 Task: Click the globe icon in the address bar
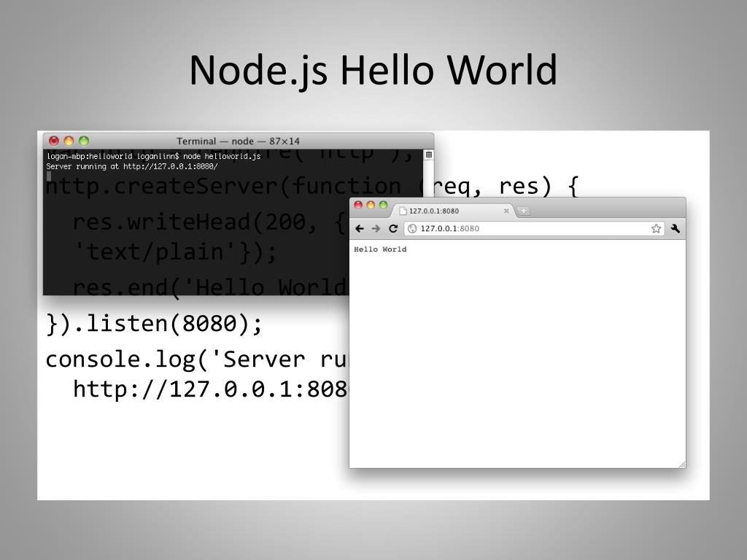point(413,228)
